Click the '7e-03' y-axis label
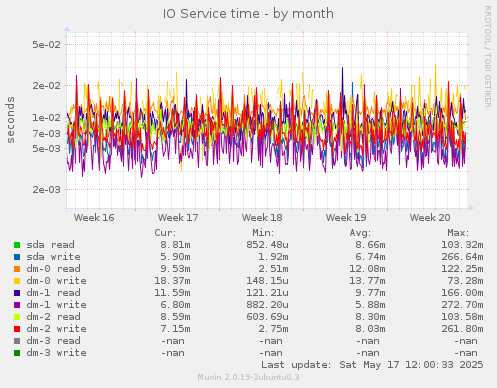 coord(47,133)
